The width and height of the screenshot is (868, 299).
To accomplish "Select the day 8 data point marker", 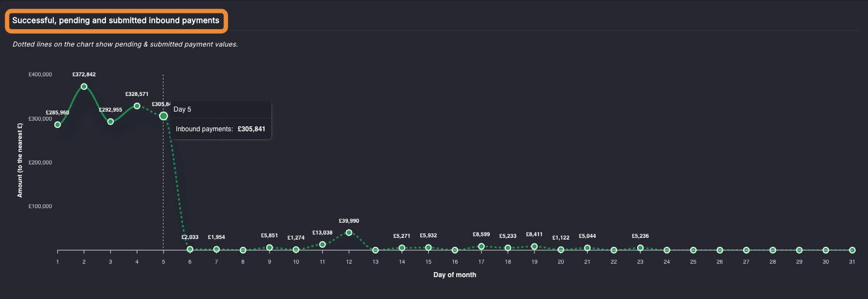I will (243, 250).
